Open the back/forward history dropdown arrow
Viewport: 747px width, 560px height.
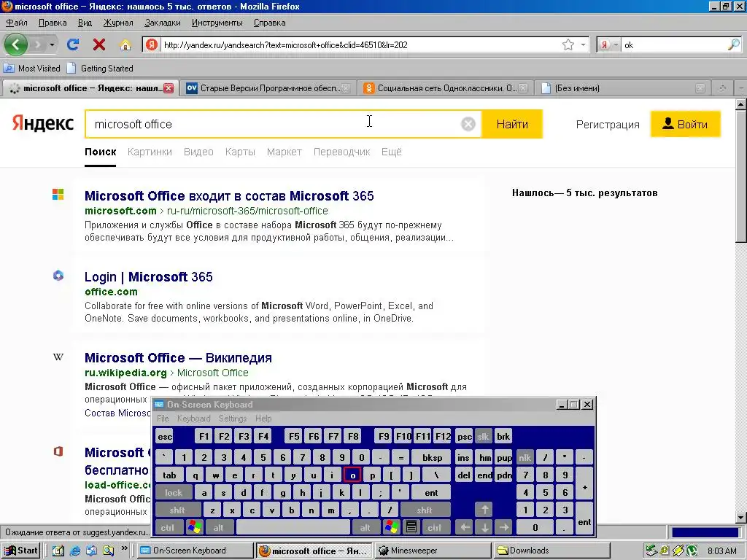[x=52, y=45]
